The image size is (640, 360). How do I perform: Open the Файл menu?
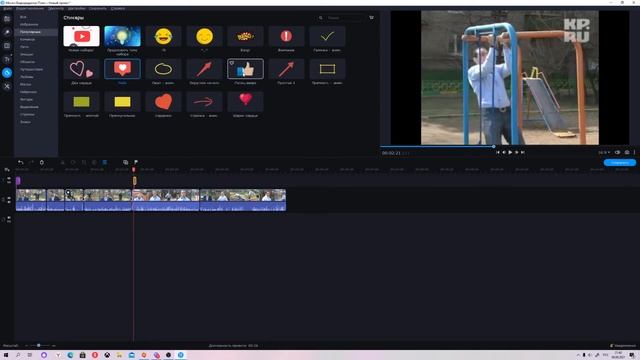(x=7, y=8)
